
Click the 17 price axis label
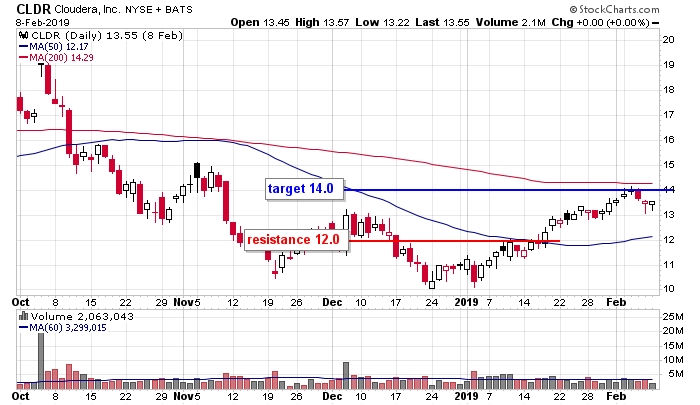[668, 115]
